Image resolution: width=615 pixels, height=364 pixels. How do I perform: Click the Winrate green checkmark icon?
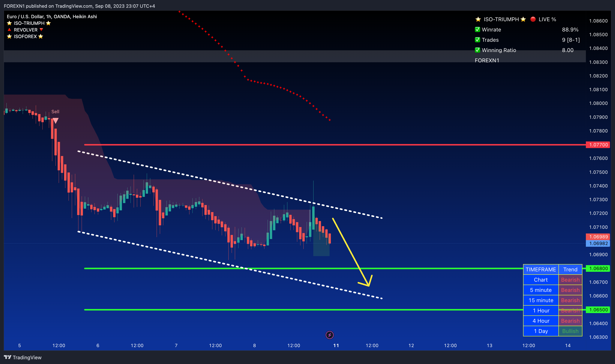pos(477,30)
